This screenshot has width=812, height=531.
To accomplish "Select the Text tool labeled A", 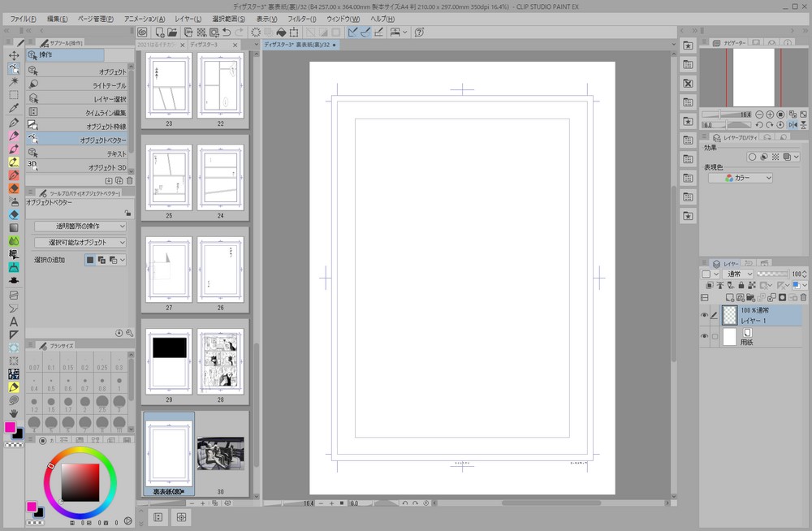I will [14, 322].
